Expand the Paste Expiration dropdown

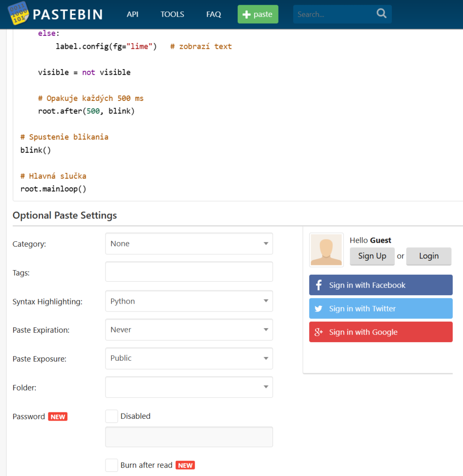[189, 330]
